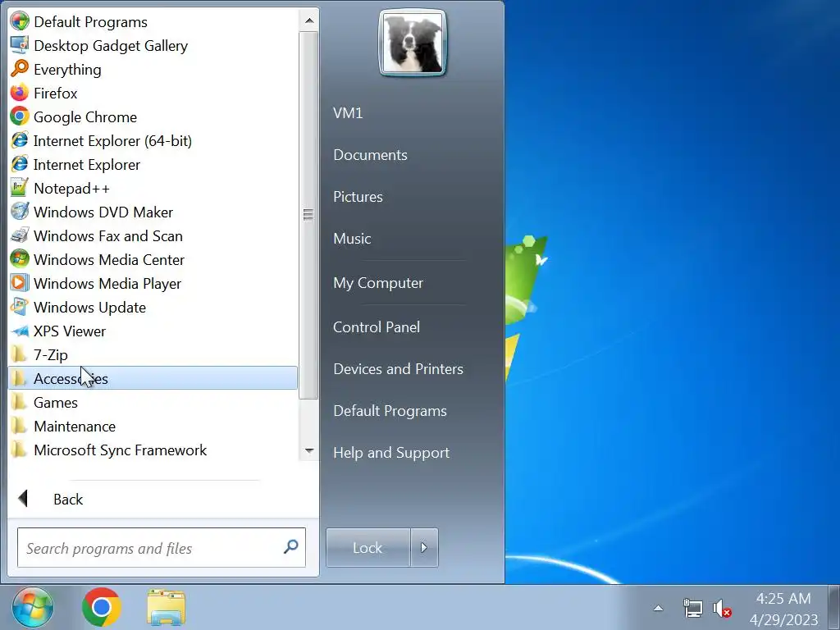Open Internet Explorer 32-bit entry icon

tap(20, 164)
